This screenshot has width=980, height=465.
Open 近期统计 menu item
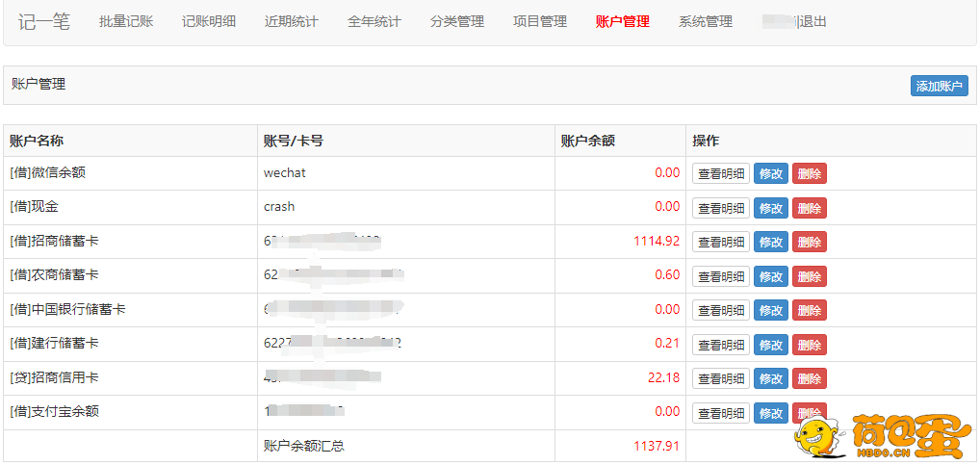click(292, 22)
